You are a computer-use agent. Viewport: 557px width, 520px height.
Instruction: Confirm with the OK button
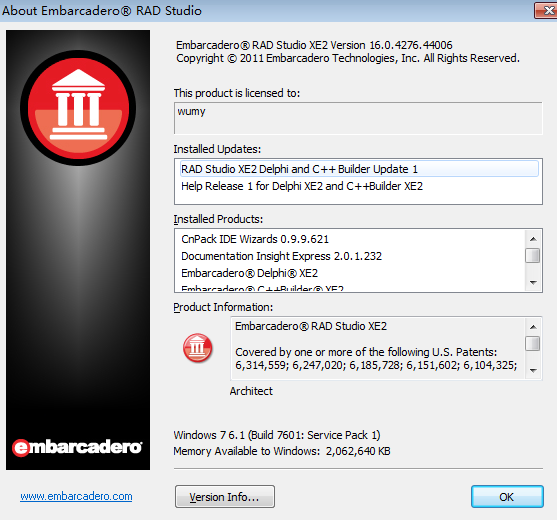coord(507,497)
